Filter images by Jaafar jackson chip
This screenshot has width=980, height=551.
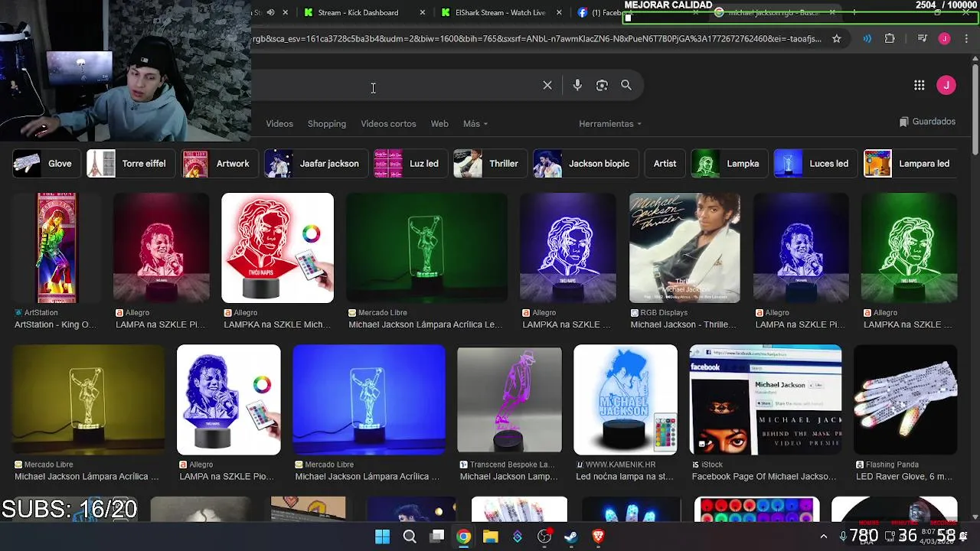click(315, 164)
